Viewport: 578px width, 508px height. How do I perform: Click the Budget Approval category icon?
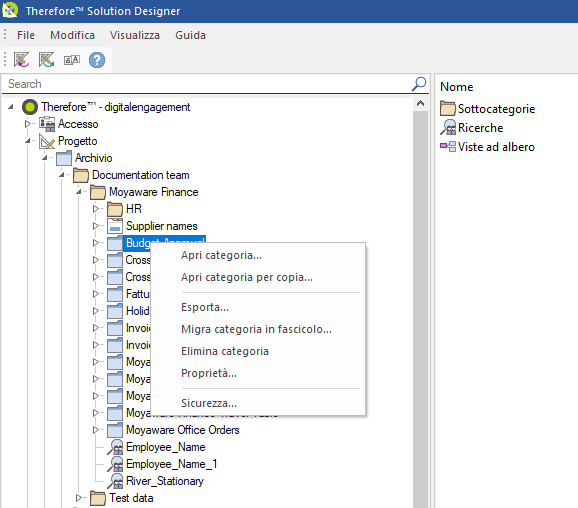pos(115,243)
